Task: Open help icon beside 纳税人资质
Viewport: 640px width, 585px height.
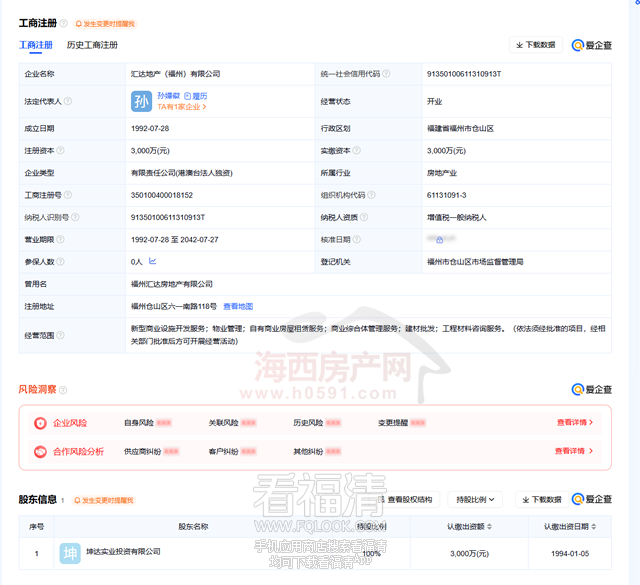Action: 364,217
